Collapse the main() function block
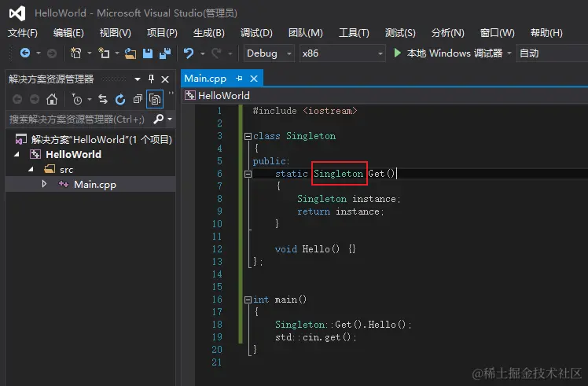588x386 pixels. pos(248,300)
